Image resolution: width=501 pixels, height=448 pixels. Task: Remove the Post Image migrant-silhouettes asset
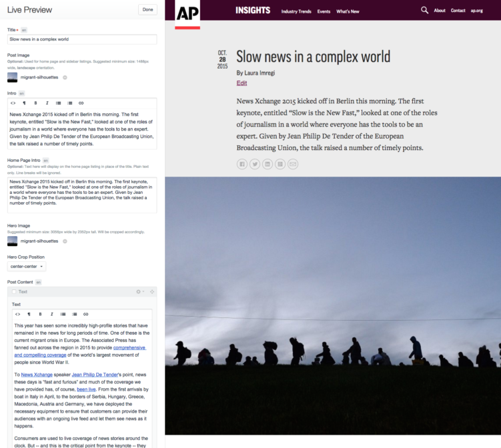pyautogui.click(x=65, y=77)
